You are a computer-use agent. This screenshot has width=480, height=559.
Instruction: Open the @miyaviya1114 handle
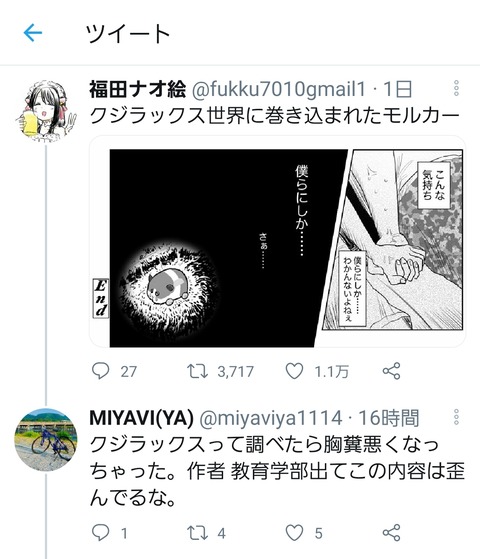click(x=271, y=418)
